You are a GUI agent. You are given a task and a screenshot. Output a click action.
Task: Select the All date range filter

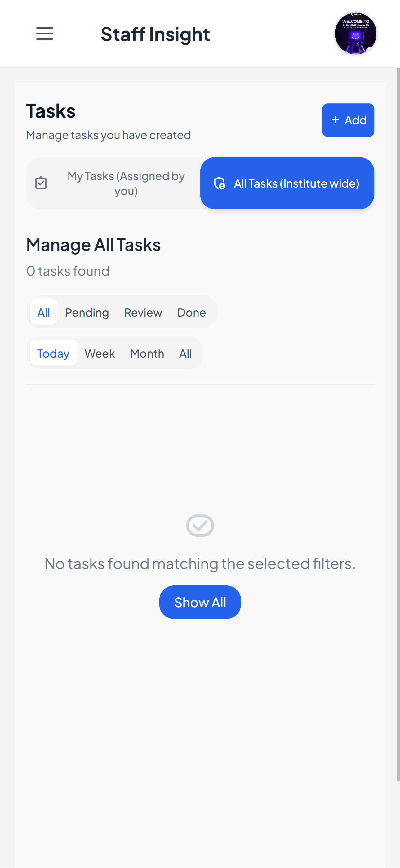(x=185, y=353)
